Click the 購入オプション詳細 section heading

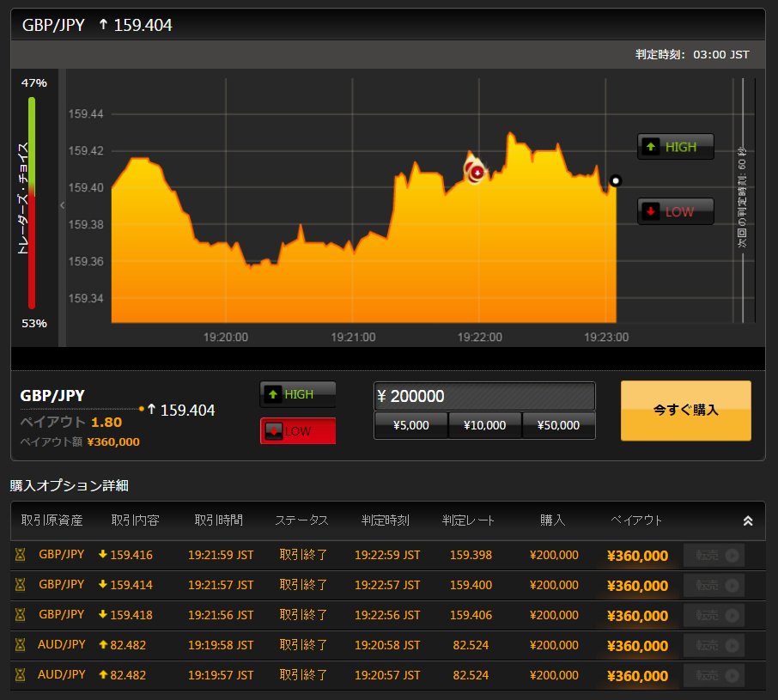tap(70, 485)
